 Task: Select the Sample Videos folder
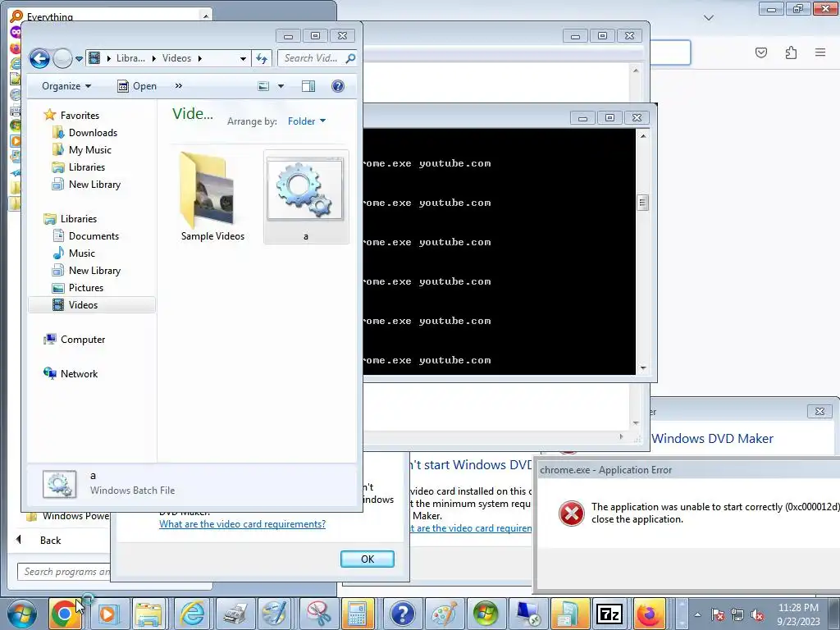click(212, 197)
